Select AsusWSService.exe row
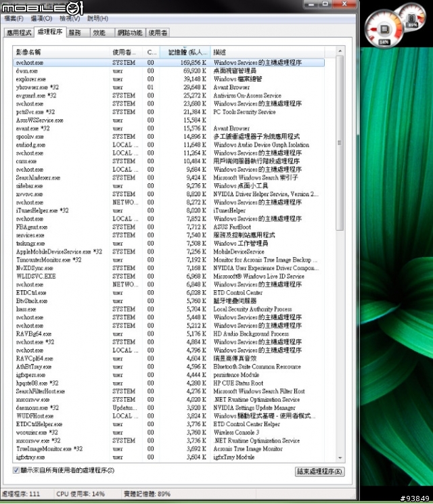The image size is (433, 504). [168, 120]
